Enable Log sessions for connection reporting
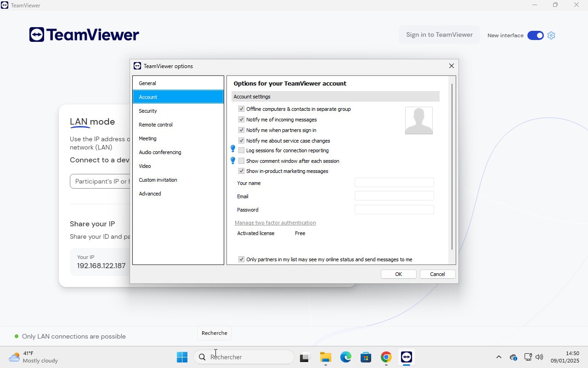This screenshot has width=588, height=368. [x=241, y=150]
